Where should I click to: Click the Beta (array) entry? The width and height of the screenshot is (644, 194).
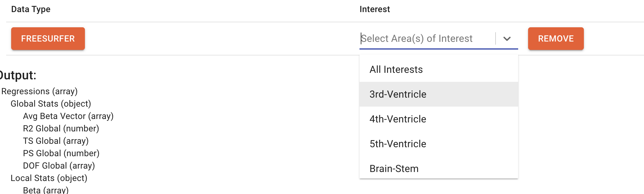point(46,190)
